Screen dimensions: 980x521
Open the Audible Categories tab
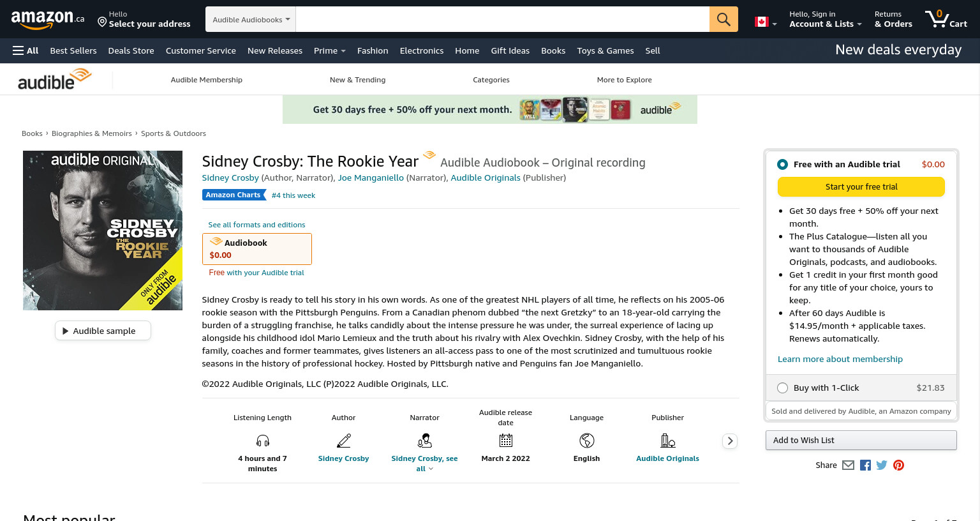click(x=491, y=80)
